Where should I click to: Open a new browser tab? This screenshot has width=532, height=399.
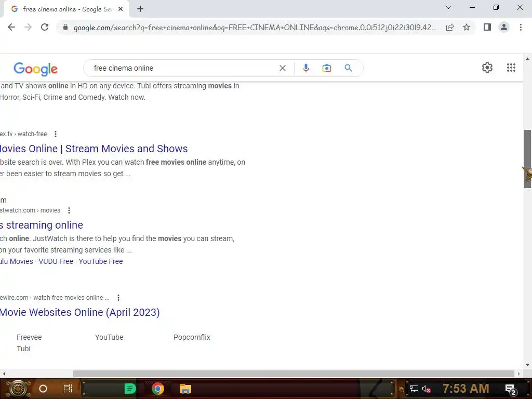[x=140, y=9]
